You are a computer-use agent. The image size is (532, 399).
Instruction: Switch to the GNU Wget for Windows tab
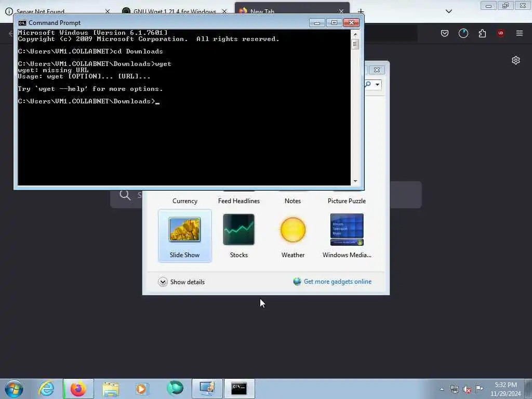click(175, 11)
